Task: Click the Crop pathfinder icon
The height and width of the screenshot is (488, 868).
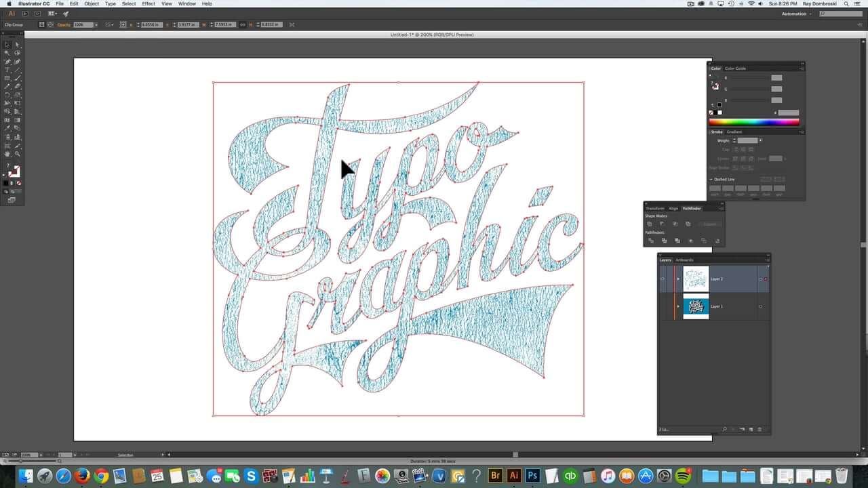Action: 691,241
